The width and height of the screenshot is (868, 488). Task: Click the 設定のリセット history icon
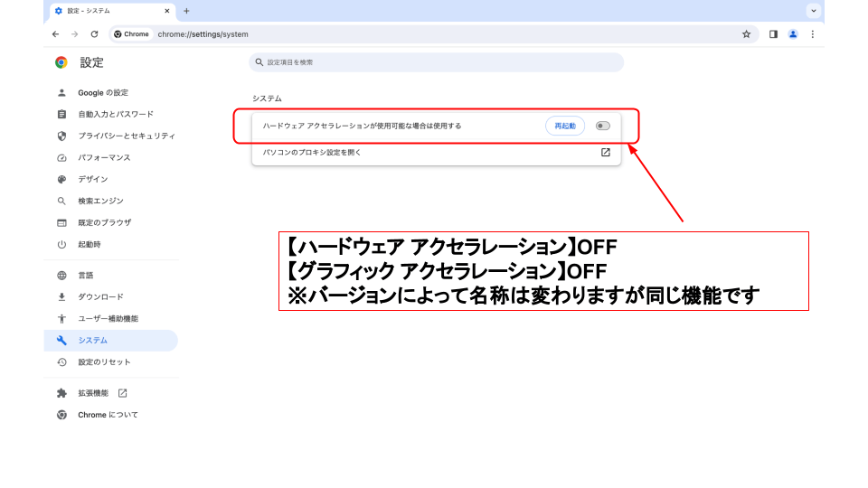[62, 362]
